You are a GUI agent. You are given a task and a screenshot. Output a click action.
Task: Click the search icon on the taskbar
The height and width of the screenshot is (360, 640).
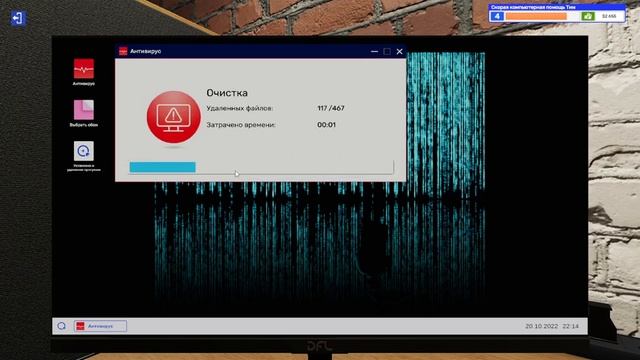[62, 326]
